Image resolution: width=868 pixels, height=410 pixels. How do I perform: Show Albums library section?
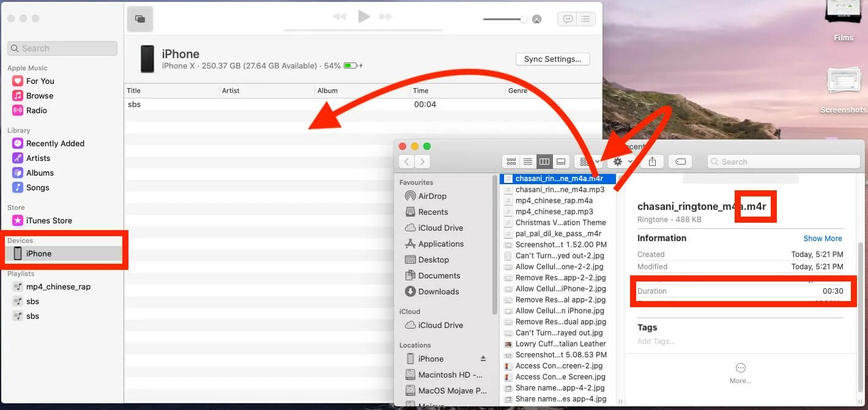40,173
